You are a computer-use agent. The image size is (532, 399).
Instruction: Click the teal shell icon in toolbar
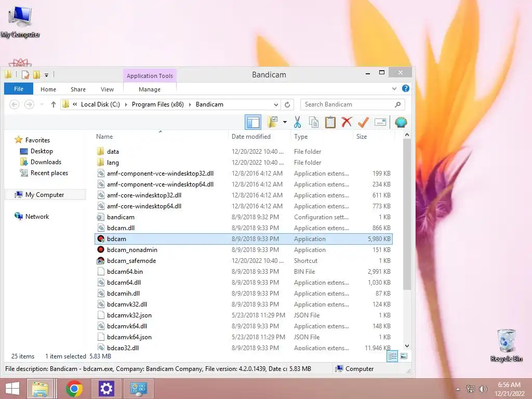pos(401,122)
